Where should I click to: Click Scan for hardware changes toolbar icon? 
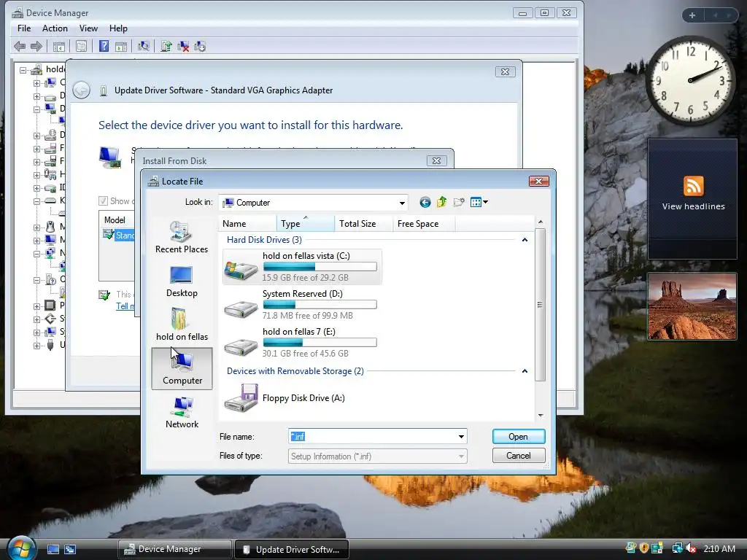[143, 46]
